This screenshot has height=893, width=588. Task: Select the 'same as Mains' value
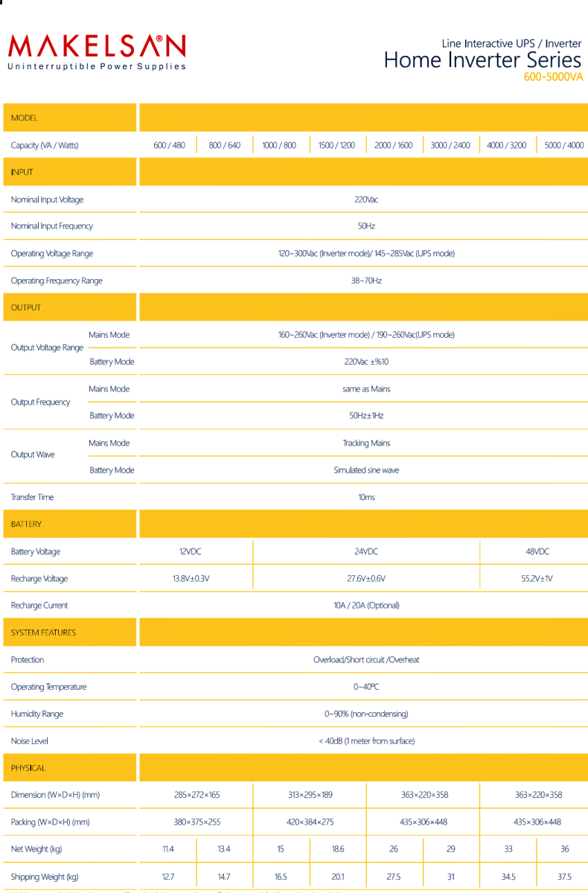point(366,389)
